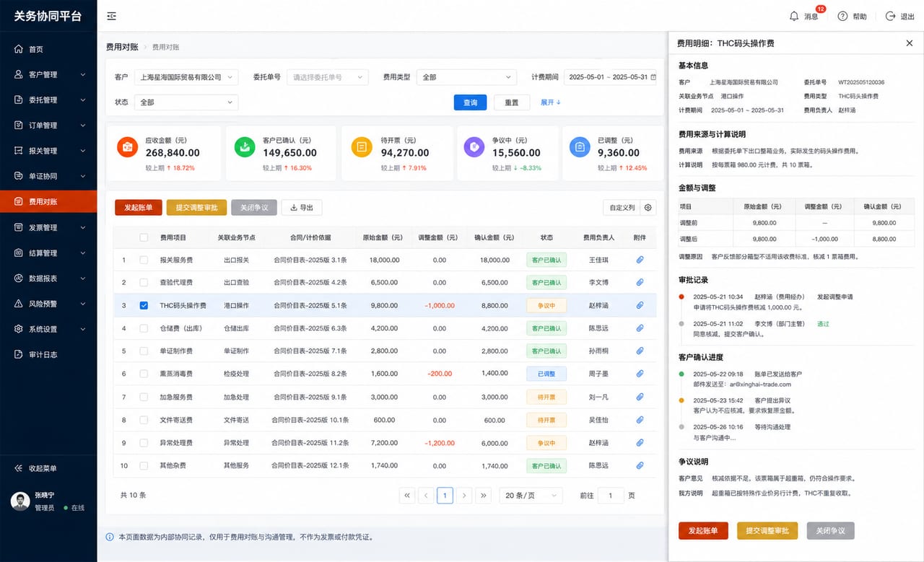Screen dimensions: 924x562
Task: Open attachment for 其他杂费 row
Action: (640, 465)
